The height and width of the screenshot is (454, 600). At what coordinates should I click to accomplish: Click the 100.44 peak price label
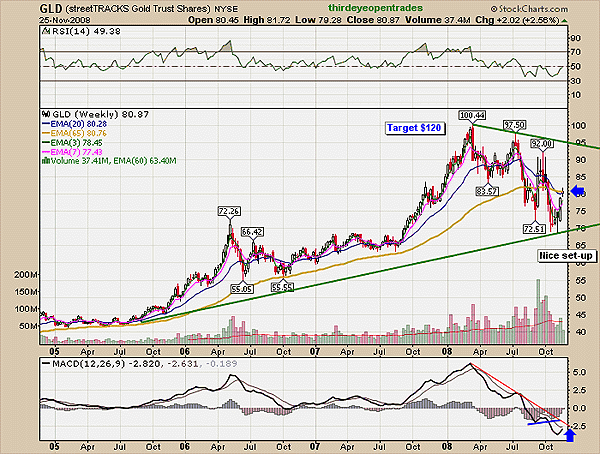pos(472,115)
